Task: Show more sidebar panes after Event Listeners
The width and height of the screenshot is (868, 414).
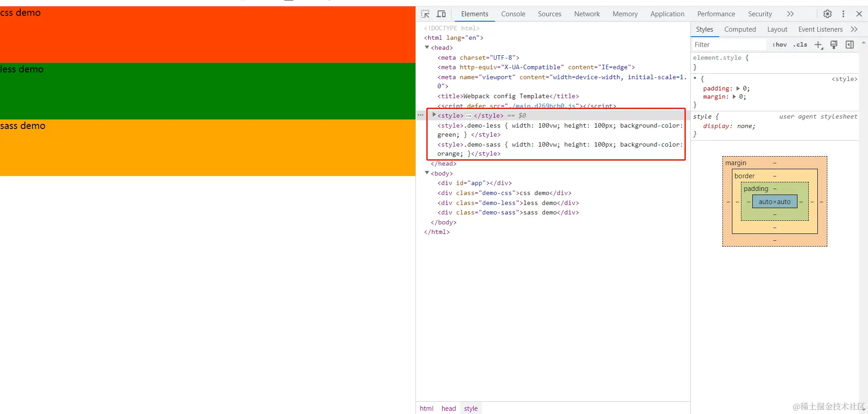Action: point(854,29)
